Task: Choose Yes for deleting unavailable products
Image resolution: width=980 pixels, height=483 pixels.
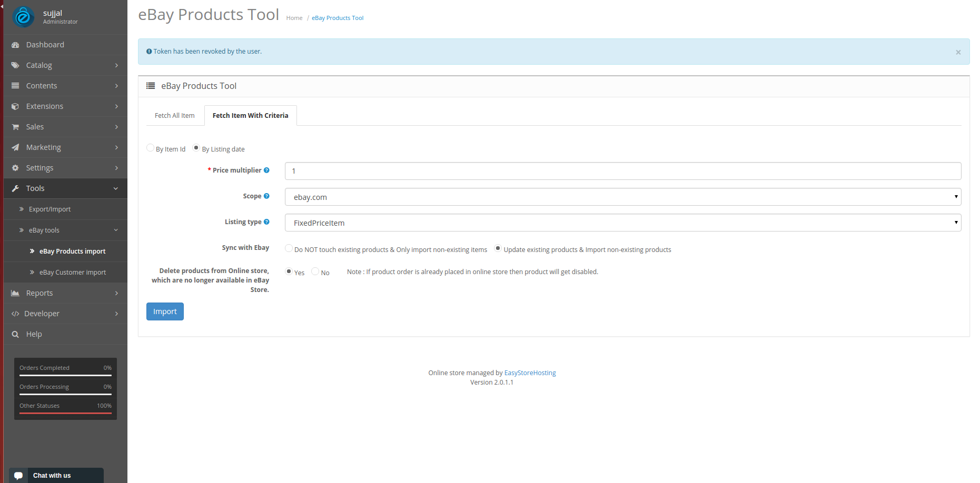Action: [289, 271]
